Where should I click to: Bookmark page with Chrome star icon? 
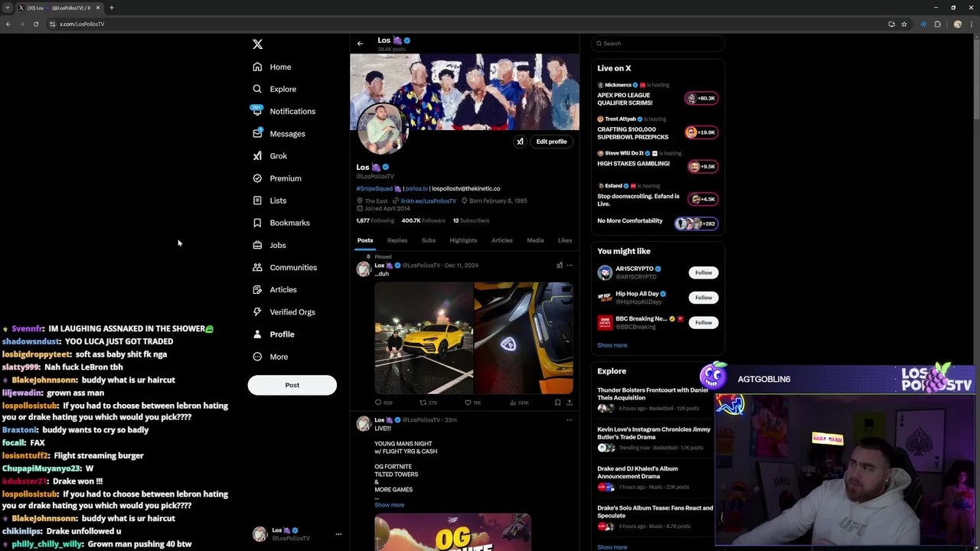(x=903, y=24)
